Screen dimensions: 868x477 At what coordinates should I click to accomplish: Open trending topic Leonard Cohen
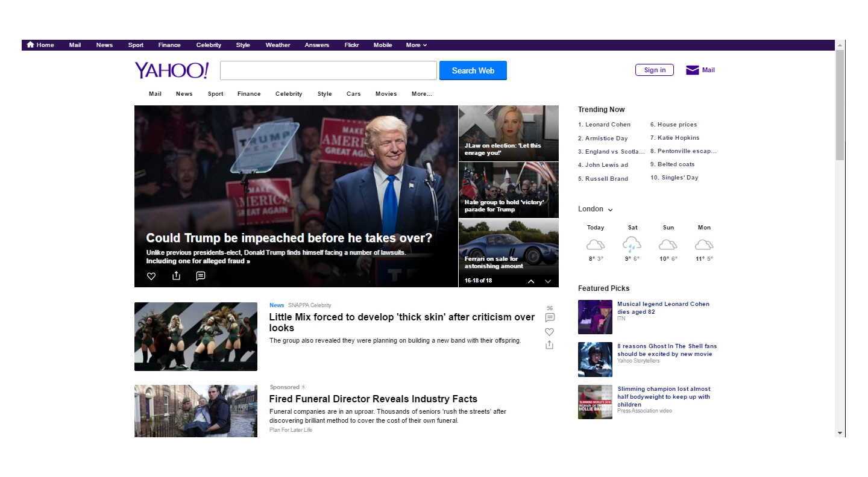(608, 125)
